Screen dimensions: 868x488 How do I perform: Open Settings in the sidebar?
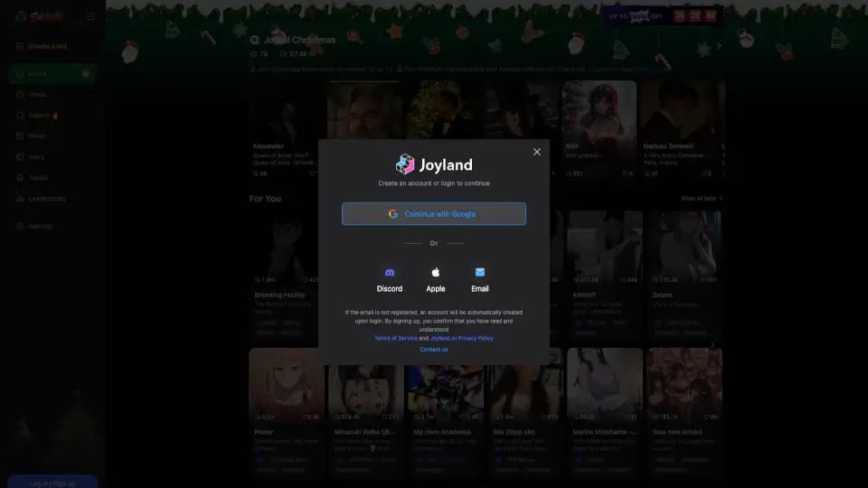41,226
